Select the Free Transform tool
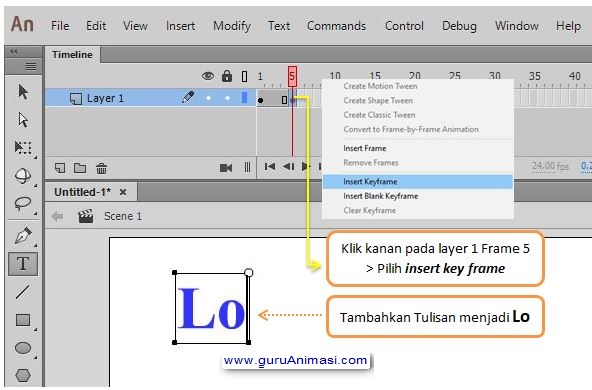 [23, 148]
